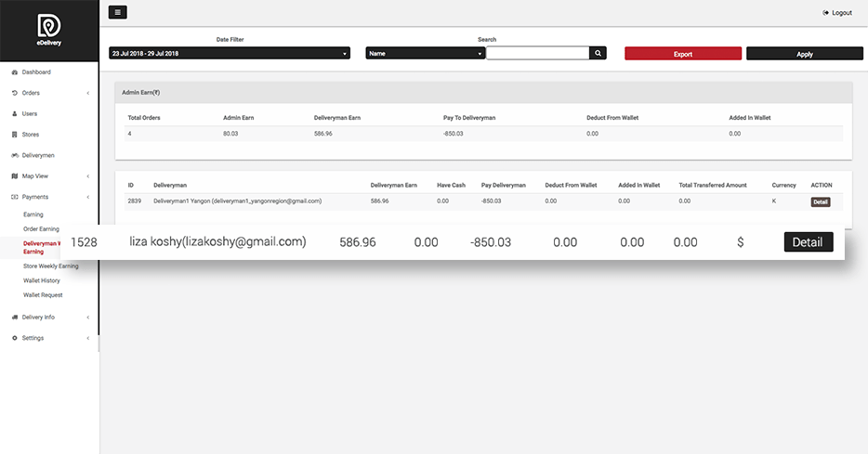868x454 pixels.
Task: Click the eDelivery logo
Action: (49, 30)
